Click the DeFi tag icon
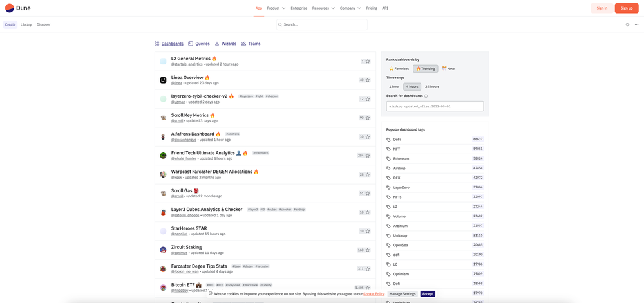 388,140
